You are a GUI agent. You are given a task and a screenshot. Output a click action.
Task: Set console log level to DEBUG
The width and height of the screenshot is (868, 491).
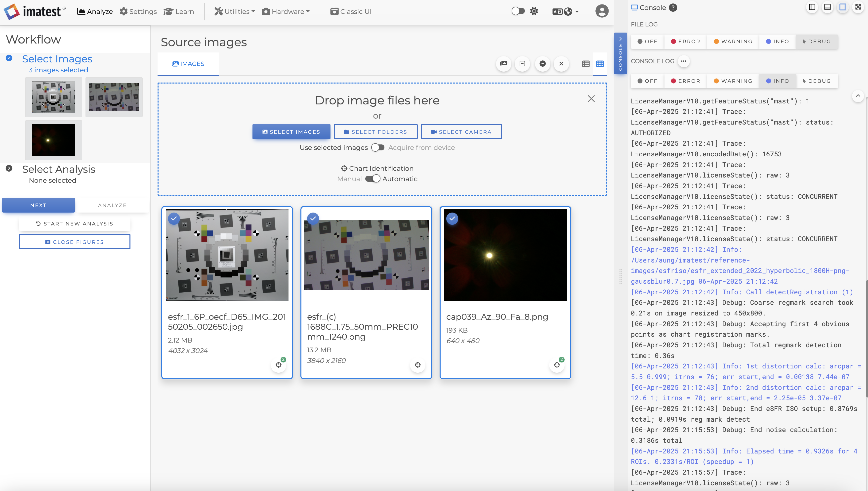coord(816,81)
